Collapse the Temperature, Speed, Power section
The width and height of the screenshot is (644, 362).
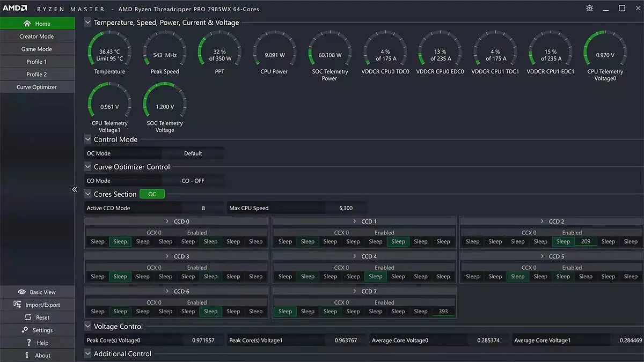pos(88,23)
